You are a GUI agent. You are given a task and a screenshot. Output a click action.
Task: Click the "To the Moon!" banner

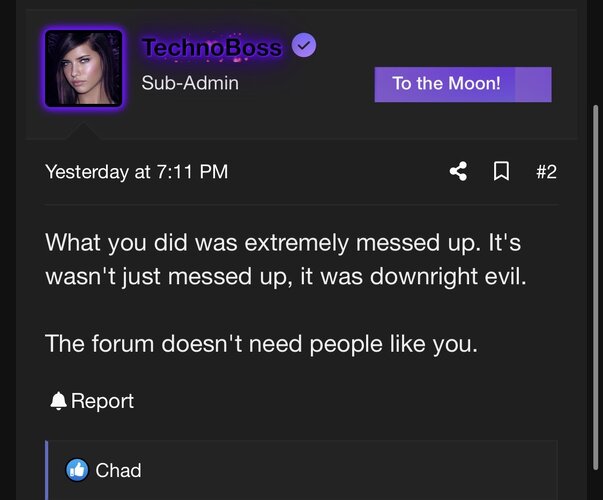point(446,84)
